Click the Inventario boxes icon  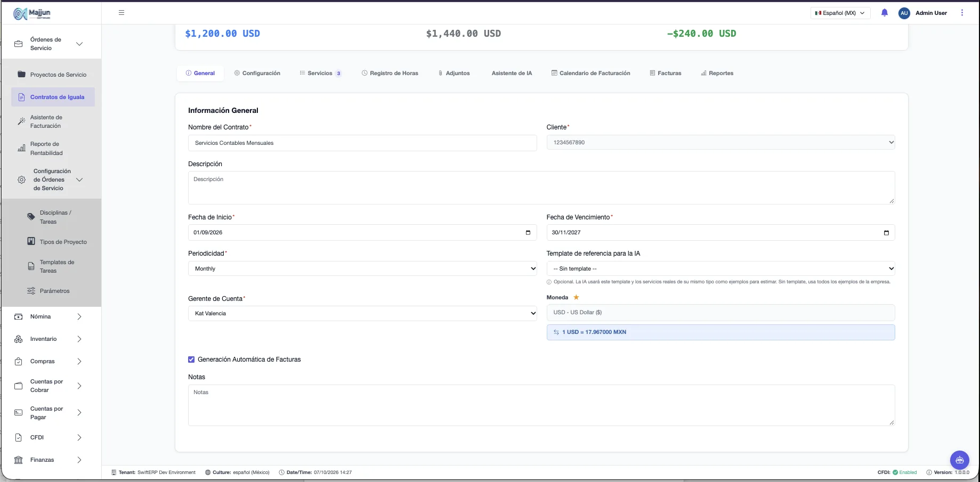tap(19, 339)
